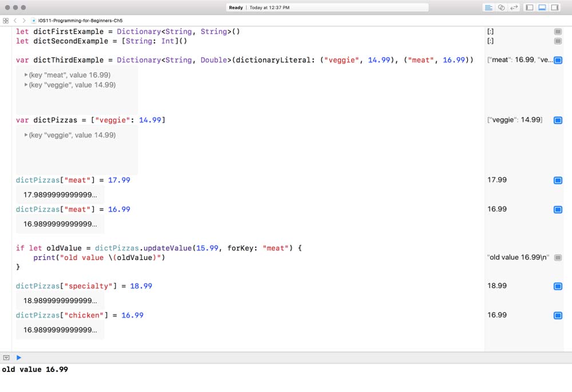Image resolution: width=572 pixels, height=392 pixels.
Task: Toggle the inline result for dictPizzas["specialty"]
Action: (x=558, y=286)
